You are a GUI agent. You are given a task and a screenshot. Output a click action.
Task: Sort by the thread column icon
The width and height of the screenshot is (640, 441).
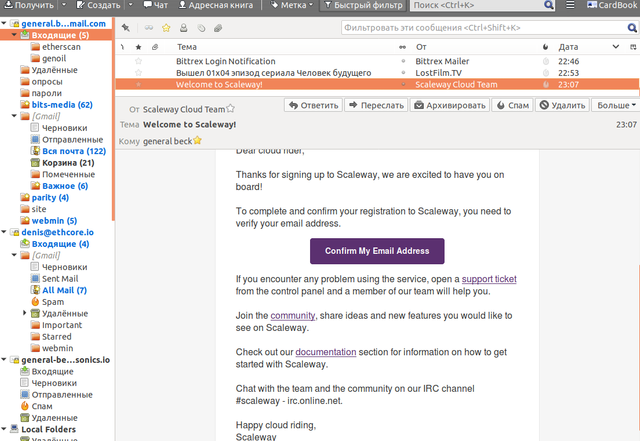click(122, 47)
